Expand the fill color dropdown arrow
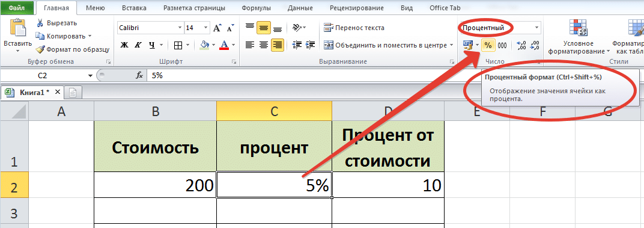This screenshot has height=228, width=644. (214, 45)
